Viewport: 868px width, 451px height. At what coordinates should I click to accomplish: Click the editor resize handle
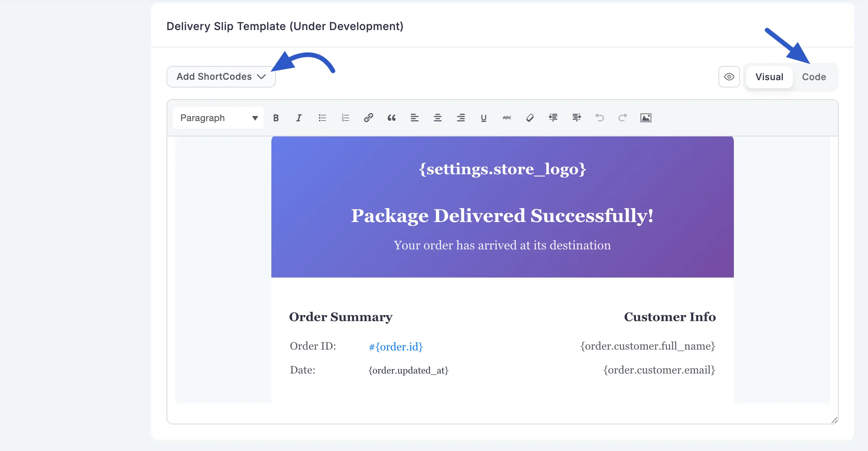834,420
